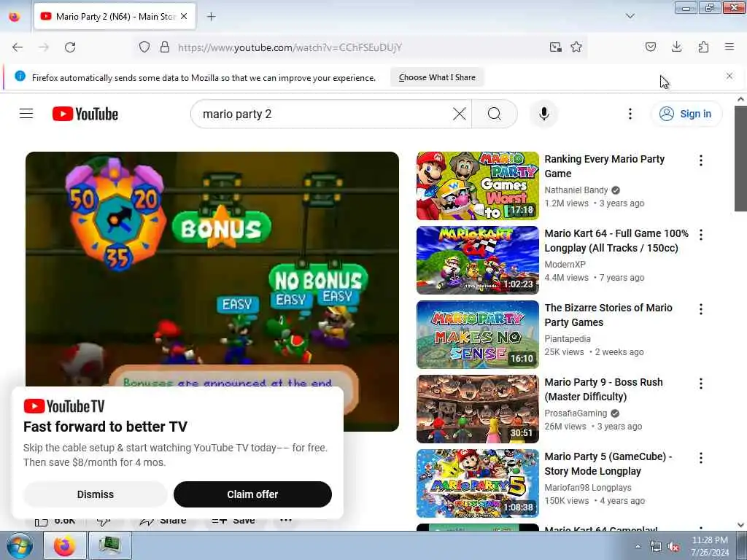Click the page vertical scrollbar thumb
The height and width of the screenshot is (560, 747).
click(x=740, y=158)
